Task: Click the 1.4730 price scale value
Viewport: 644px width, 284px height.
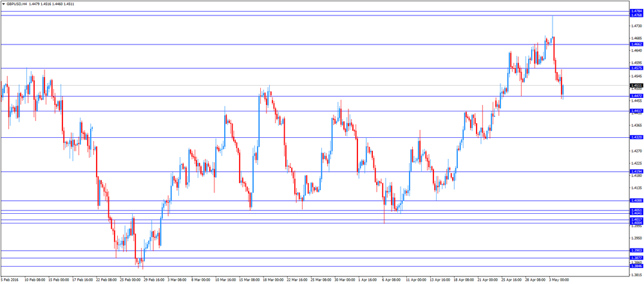Action: [636, 26]
